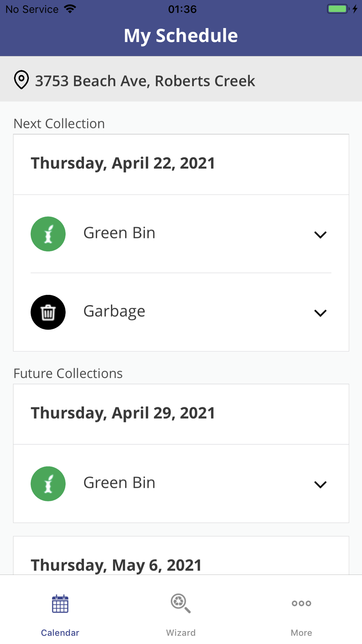362x644 pixels.
Task: Tap the green bin icon for April 22
Action: 48,234
